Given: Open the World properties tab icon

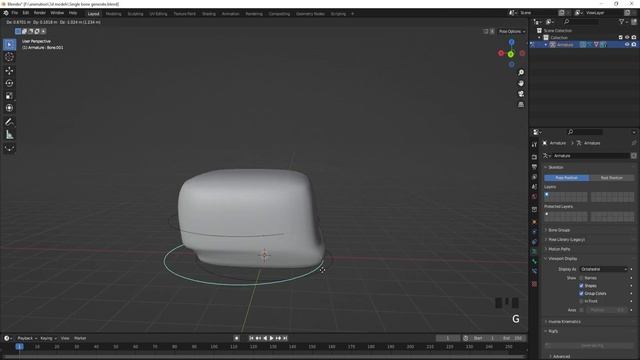Looking at the screenshot, I should (x=534, y=197).
